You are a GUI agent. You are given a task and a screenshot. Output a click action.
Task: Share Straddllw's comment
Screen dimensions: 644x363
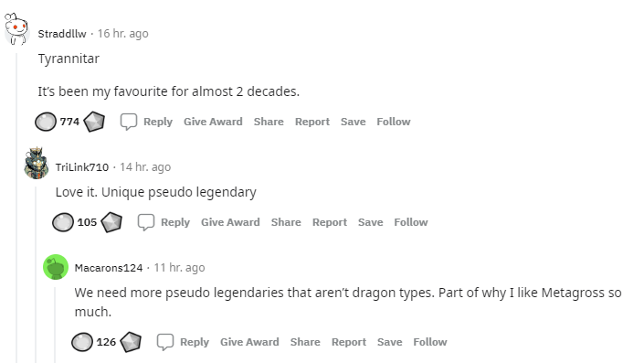click(269, 122)
